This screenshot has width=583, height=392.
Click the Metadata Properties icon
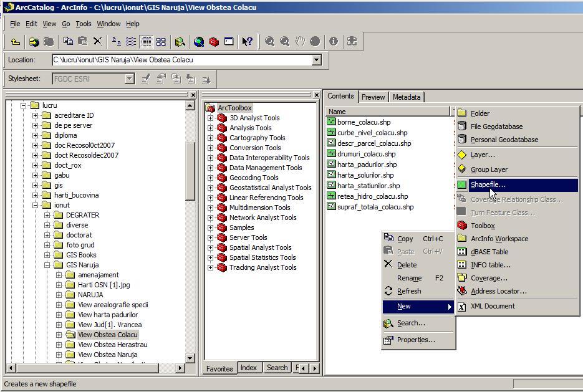coord(161,79)
